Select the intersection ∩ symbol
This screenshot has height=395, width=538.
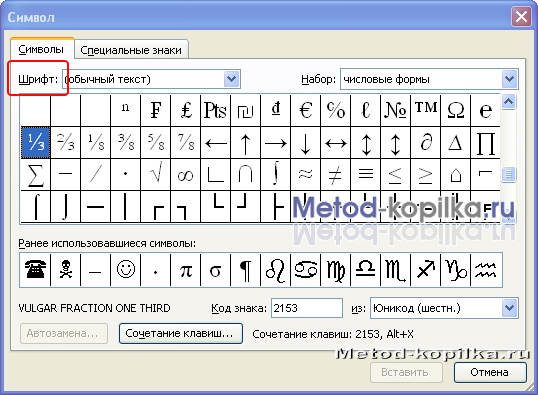(245, 175)
